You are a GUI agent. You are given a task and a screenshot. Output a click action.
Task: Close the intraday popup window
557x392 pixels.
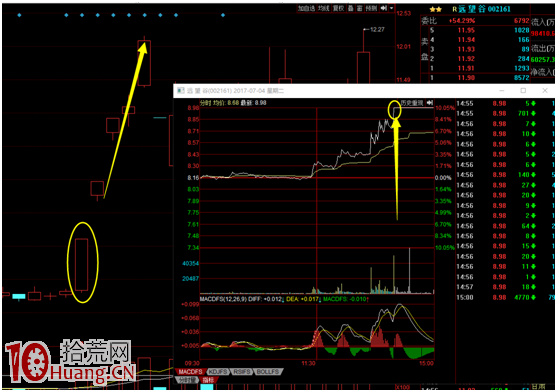coord(545,91)
